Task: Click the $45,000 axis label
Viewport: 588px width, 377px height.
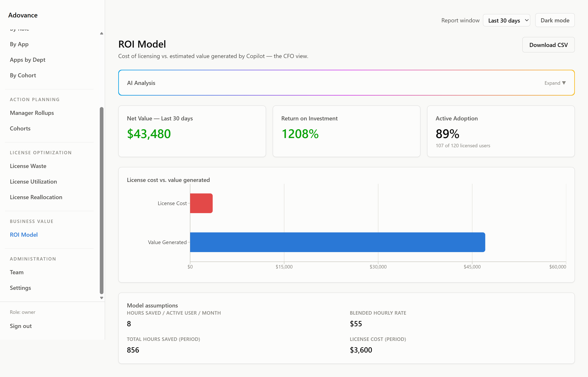Action: 472,267
